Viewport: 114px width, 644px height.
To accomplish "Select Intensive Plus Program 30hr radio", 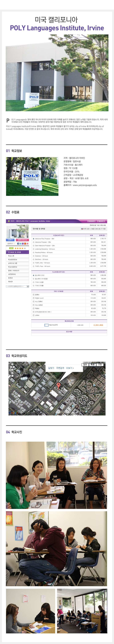I will (x=34, y=239).
